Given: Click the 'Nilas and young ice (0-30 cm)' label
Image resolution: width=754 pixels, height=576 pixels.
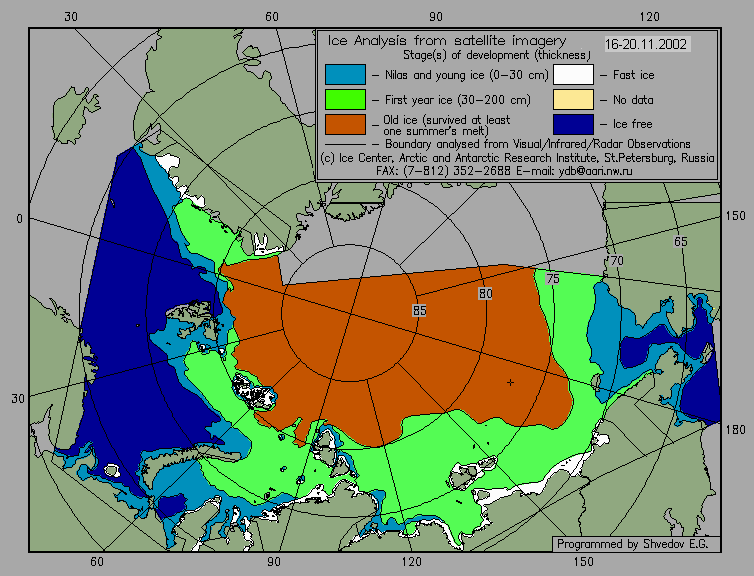Looking at the screenshot, I should pos(466,75).
